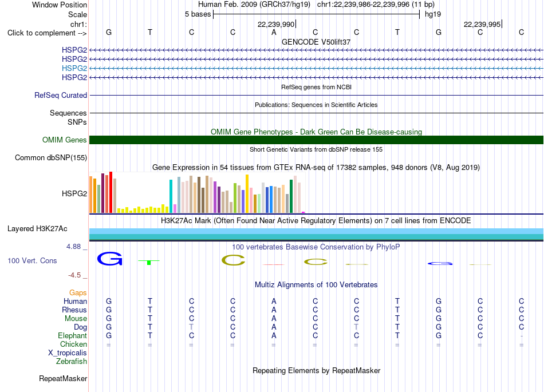Click the Layered H3K27Ac track label
The width and height of the screenshot is (544, 392).
(37, 229)
